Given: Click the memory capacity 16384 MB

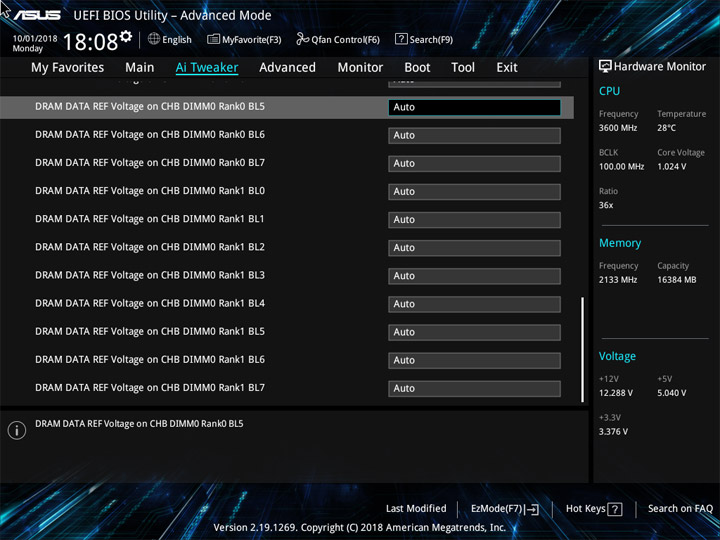Looking at the screenshot, I should pyautogui.click(x=676, y=280).
